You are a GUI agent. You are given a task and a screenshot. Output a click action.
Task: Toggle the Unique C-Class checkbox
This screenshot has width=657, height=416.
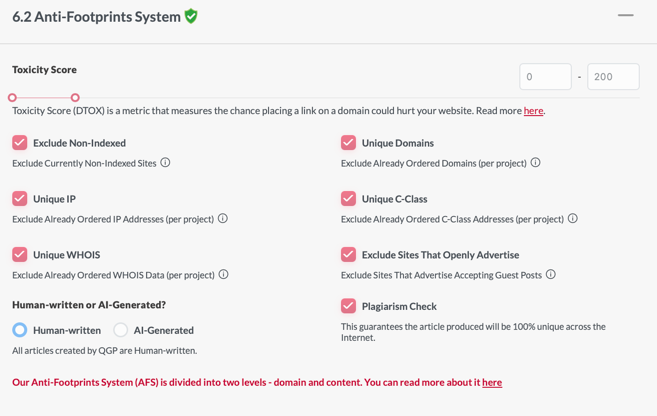348,199
